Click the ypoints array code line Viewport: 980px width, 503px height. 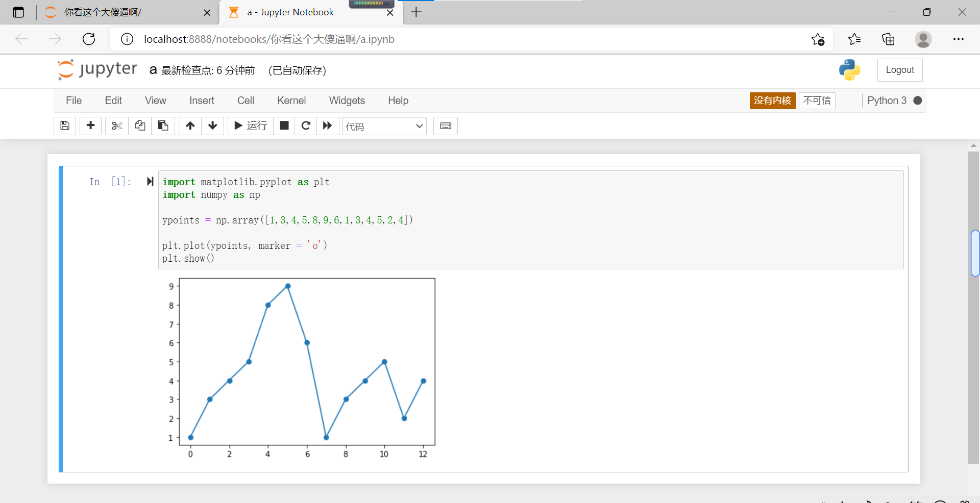pos(287,220)
